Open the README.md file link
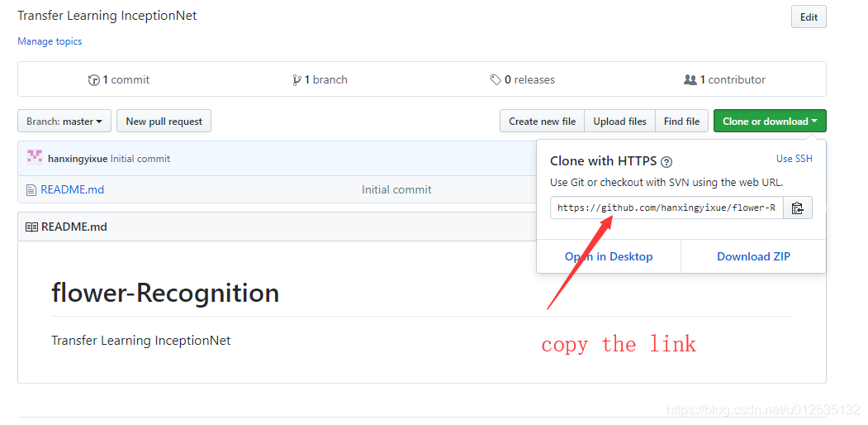 73,189
